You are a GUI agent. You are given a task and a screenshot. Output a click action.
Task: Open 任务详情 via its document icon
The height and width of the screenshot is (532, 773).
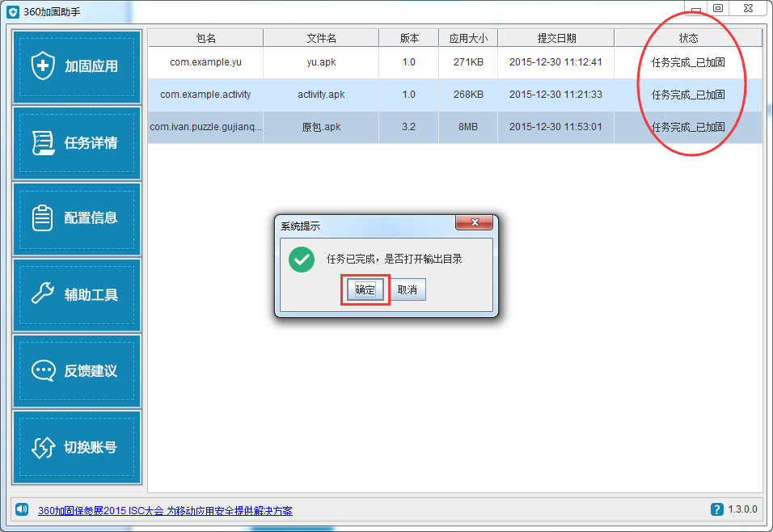[43, 142]
